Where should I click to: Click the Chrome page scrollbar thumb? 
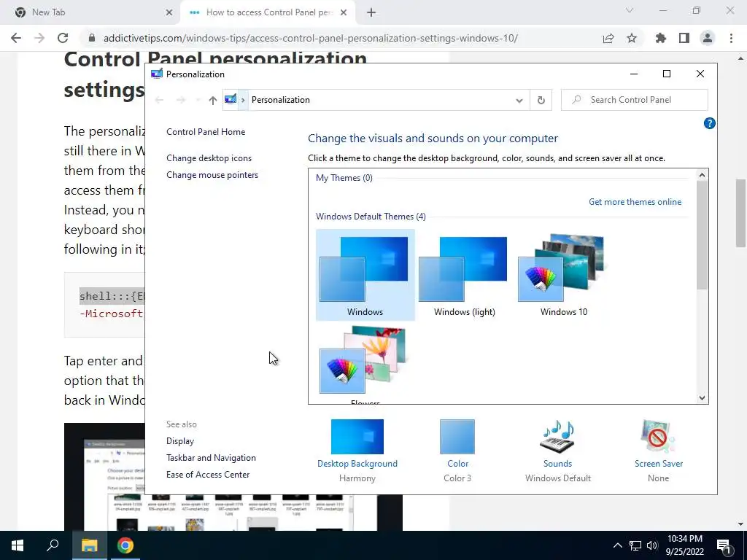740,213
